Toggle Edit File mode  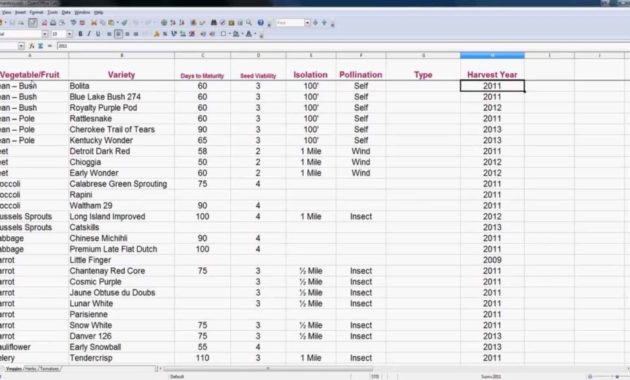tap(33, 23)
